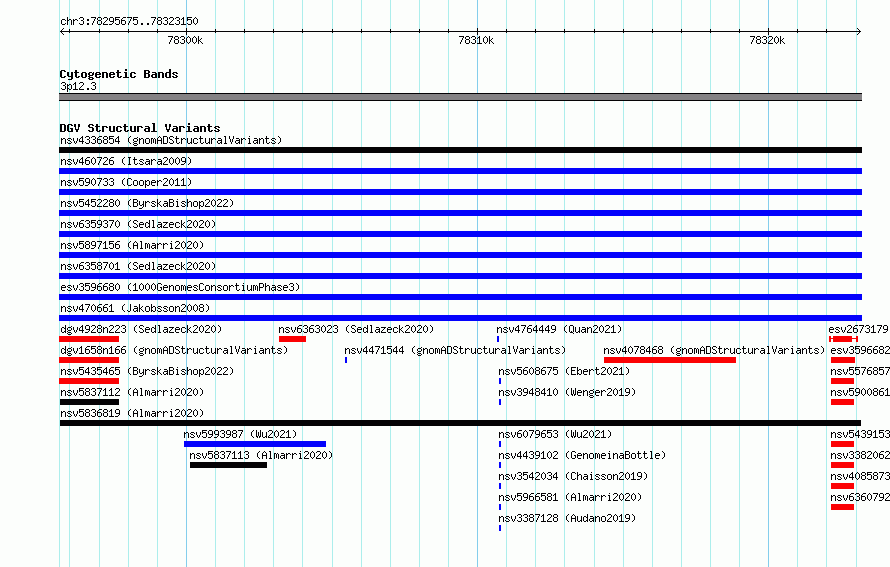Screen dimensions: 890x567
Task: Click the chr3:78295675..78323150 region coordinates
Action: click(129, 22)
